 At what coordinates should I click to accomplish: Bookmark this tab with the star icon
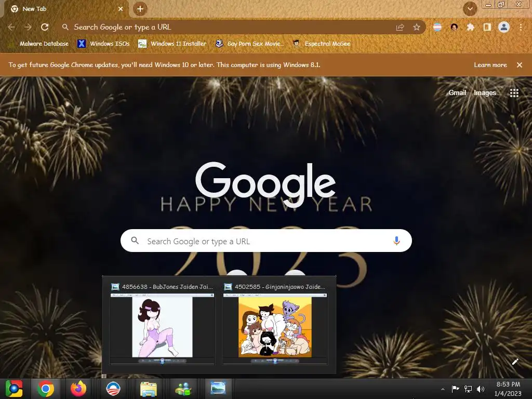(417, 27)
